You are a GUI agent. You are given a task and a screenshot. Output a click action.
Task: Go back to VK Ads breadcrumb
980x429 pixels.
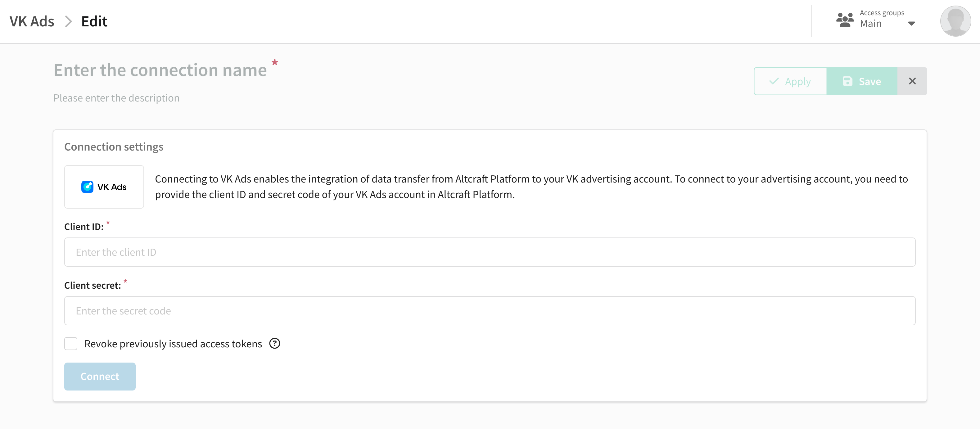click(x=32, y=21)
